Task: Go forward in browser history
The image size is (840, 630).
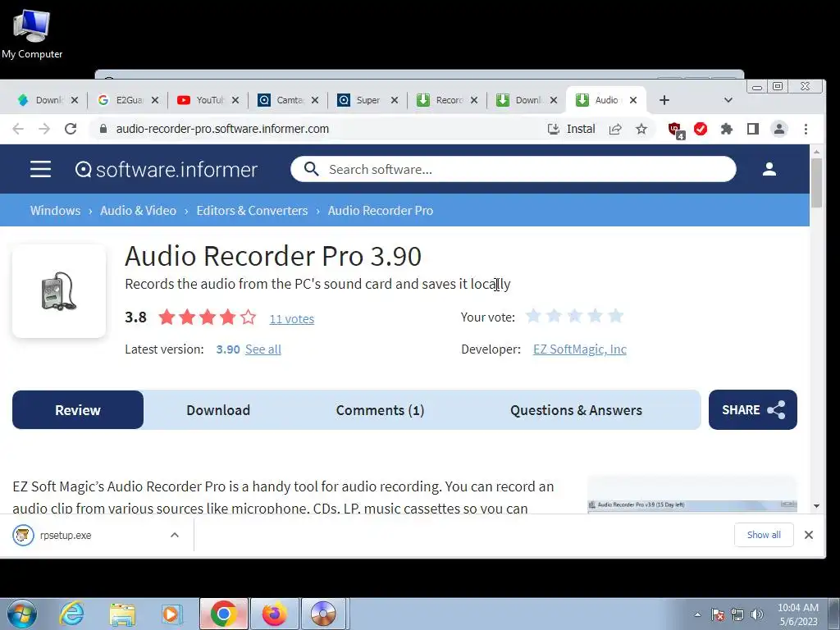Action: coord(44,129)
